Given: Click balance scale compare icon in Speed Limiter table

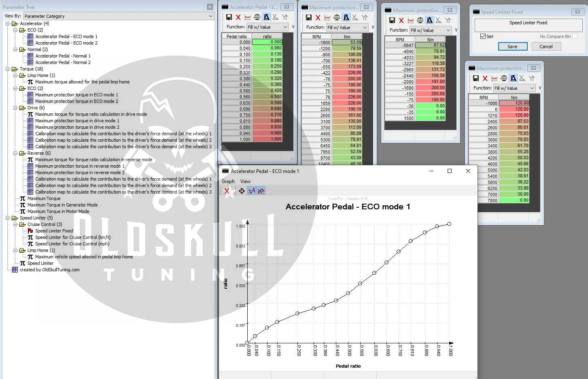Looking at the screenshot, I should pos(504,78).
